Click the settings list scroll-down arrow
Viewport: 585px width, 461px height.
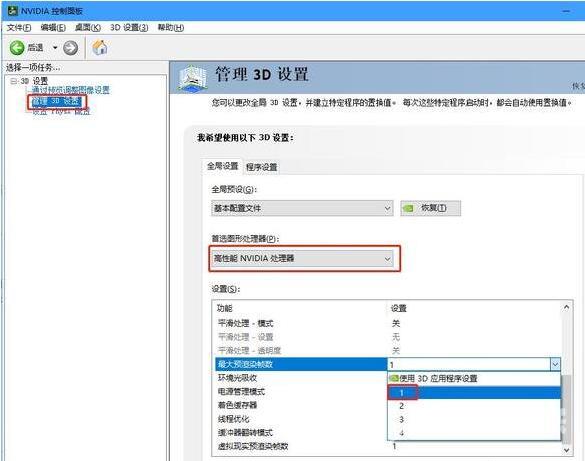(x=566, y=450)
